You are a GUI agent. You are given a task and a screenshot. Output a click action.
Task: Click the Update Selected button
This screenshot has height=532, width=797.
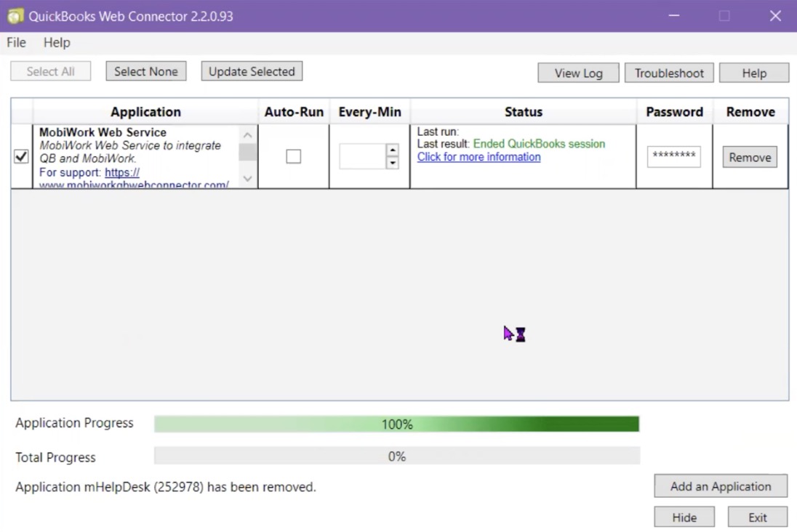point(252,71)
